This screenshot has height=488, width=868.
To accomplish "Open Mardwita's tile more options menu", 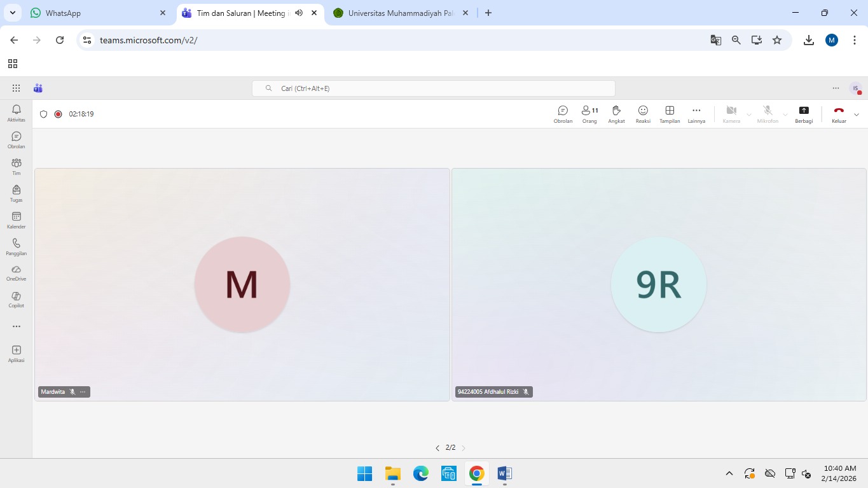I will pyautogui.click(x=83, y=392).
